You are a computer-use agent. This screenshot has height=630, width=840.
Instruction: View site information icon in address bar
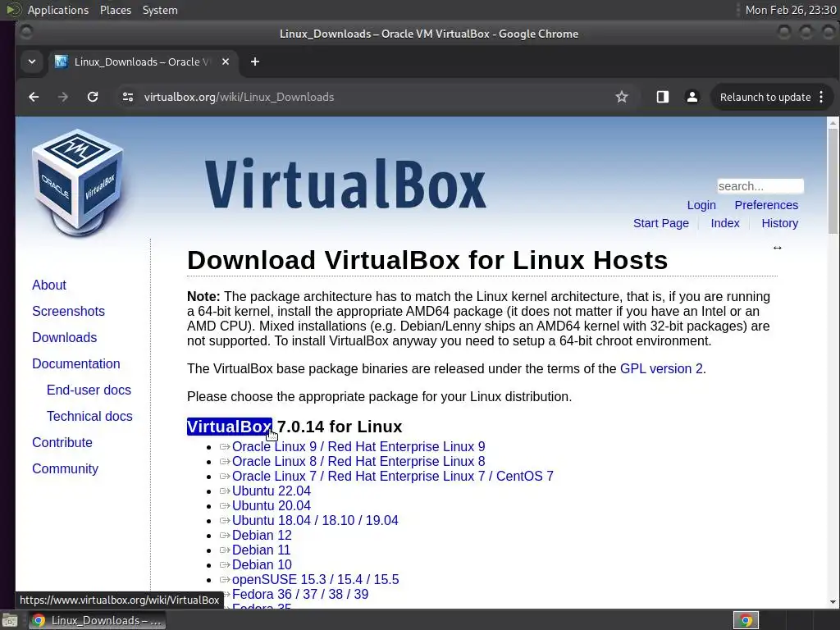[x=127, y=97]
